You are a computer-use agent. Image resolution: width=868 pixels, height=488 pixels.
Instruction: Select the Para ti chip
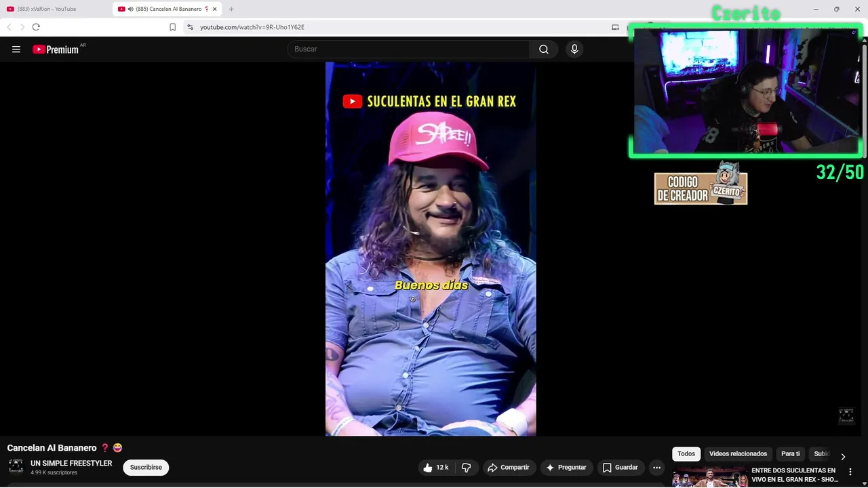pos(791,454)
